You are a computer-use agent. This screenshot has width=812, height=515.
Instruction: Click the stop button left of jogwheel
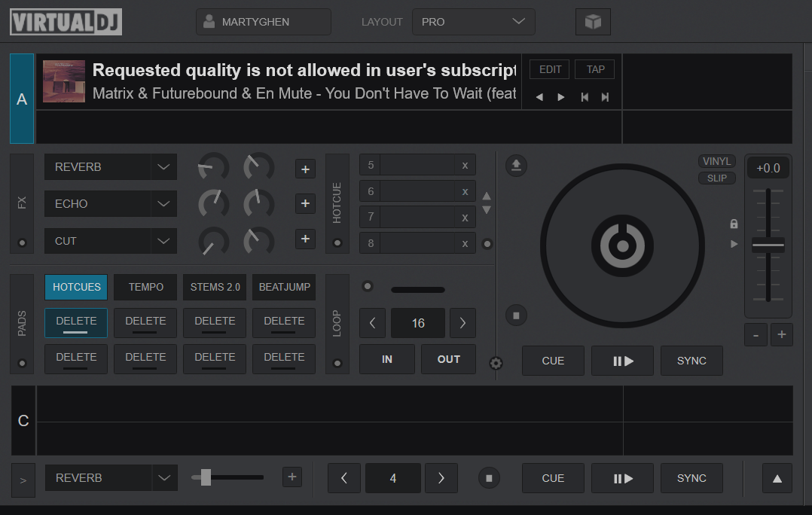516,315
